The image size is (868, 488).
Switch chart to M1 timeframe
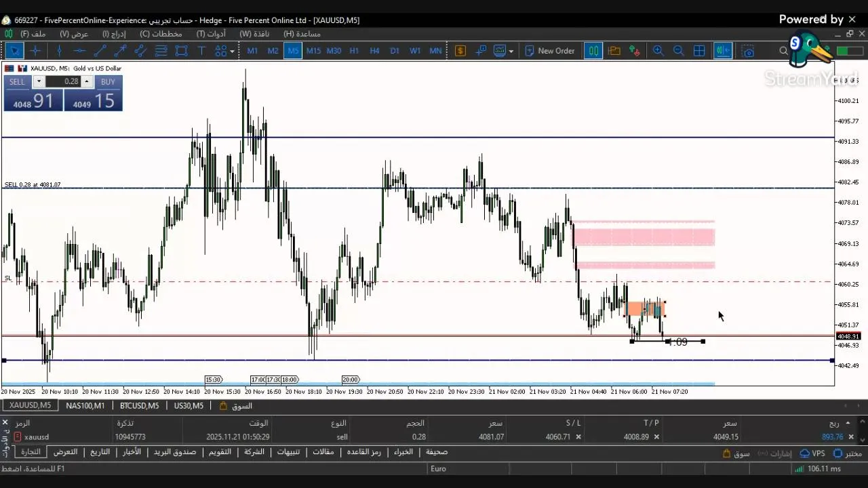pos(252,51)
